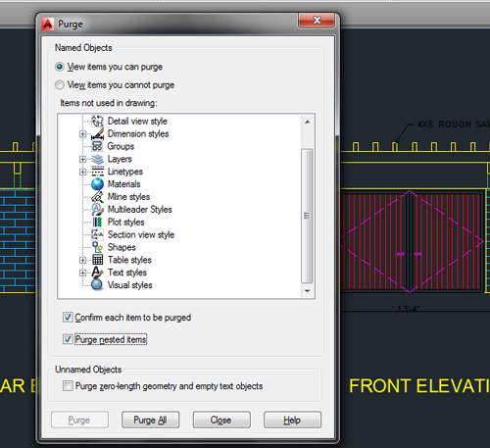Image resolution: width=490 pixels, height=448 pixels.
Task: Select 'Table styles' tree label
Action: pyautogui.click(x=129, y=260)
